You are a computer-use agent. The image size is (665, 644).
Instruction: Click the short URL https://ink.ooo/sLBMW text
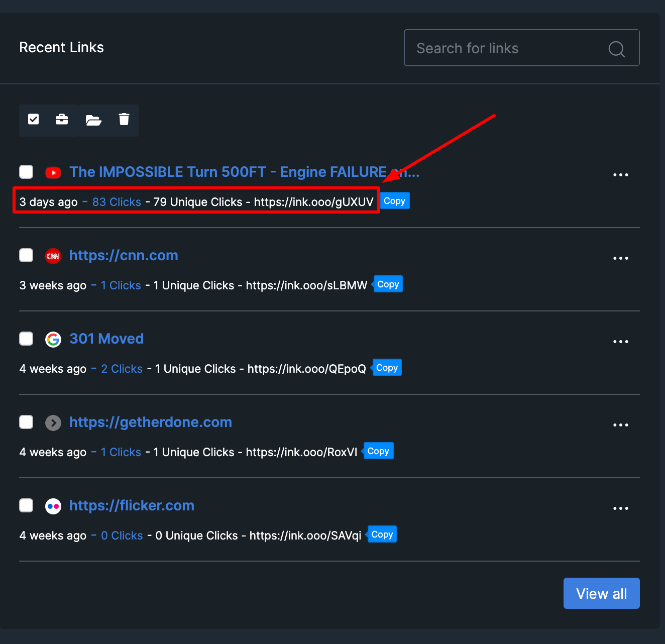pyautogui.click(x=306, y=285)
